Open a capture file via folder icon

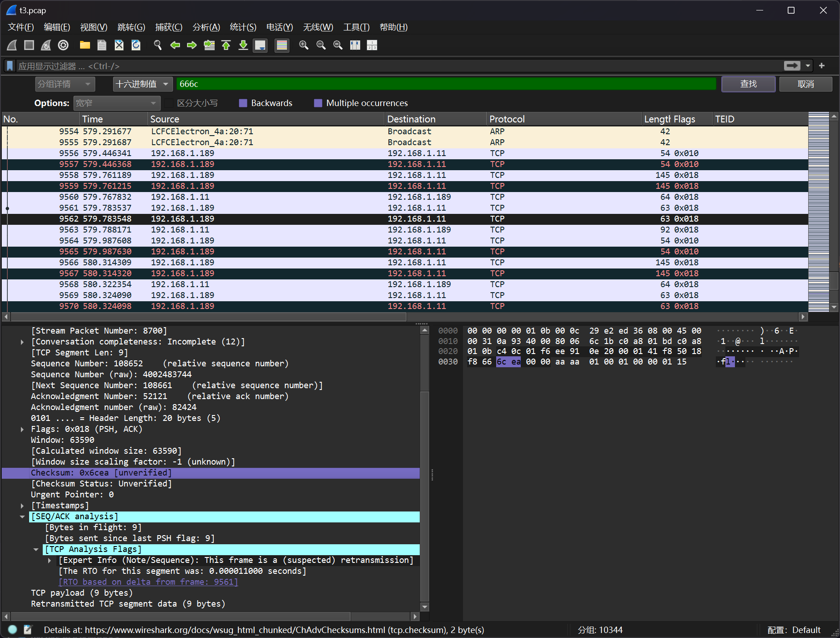(85, 45)
